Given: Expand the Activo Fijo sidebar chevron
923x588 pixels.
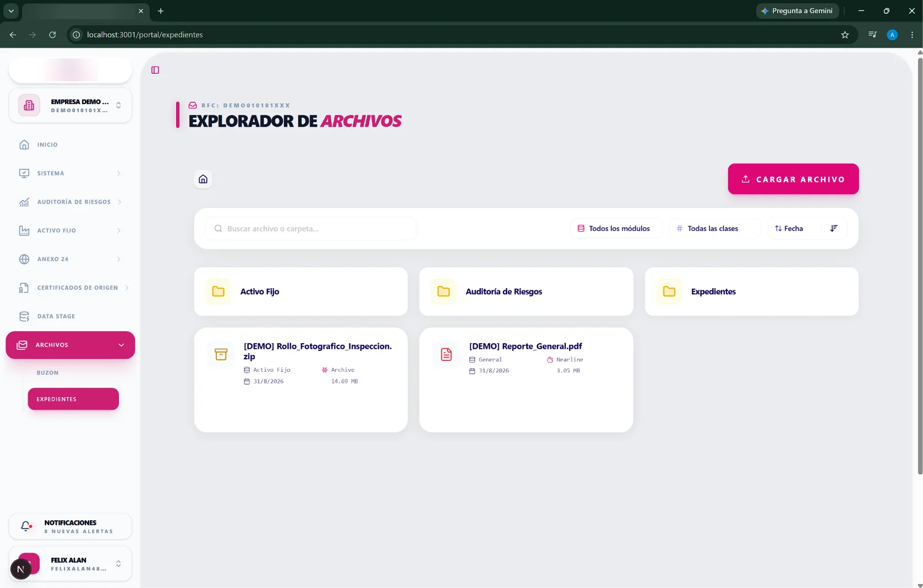Looking at the screenshot, I should 119,230.
